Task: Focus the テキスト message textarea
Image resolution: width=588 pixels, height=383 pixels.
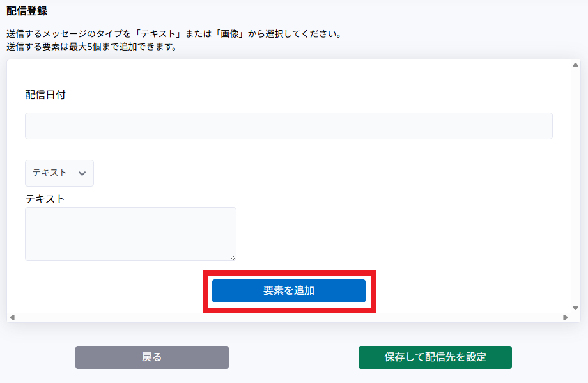Action: click(x=130, y=233)
